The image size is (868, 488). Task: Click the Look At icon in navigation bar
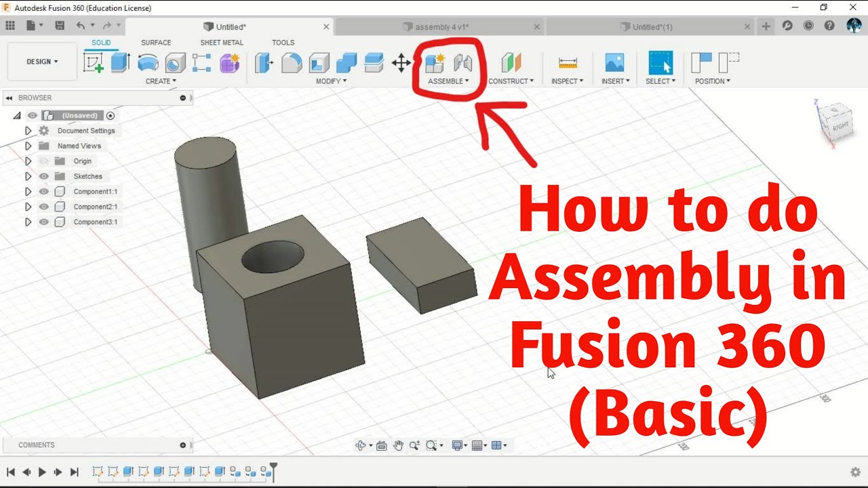pyautogui.click(x=381, y=445)
